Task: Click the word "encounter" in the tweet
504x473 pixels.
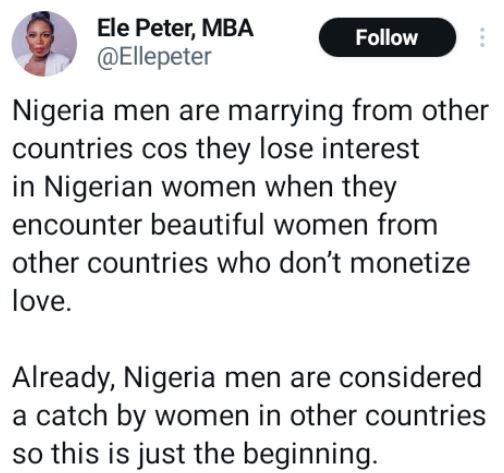Action: (77, 226)
